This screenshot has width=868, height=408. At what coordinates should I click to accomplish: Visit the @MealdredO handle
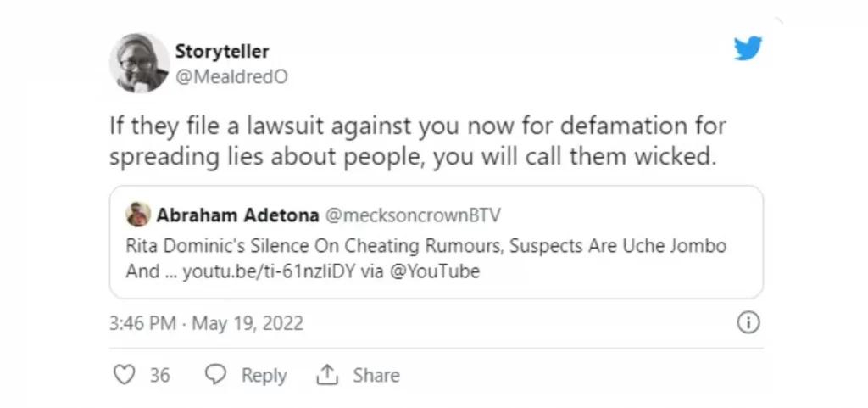231,76
